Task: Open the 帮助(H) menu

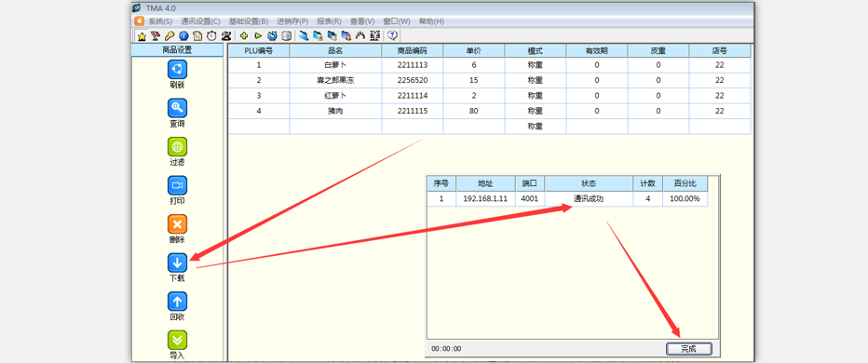Action: [x=431, y=21]
